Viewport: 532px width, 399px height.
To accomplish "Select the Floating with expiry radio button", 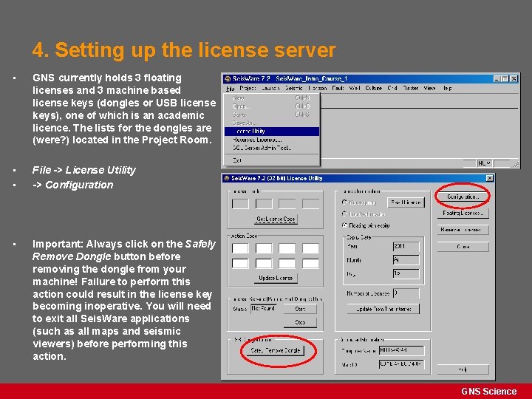I will point(344,225).
